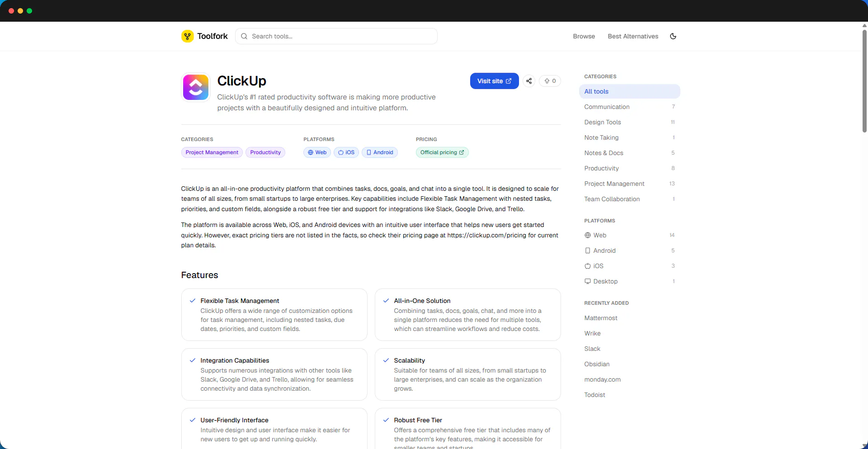Click the phone icon beside sidebar Android

(588, 250)
